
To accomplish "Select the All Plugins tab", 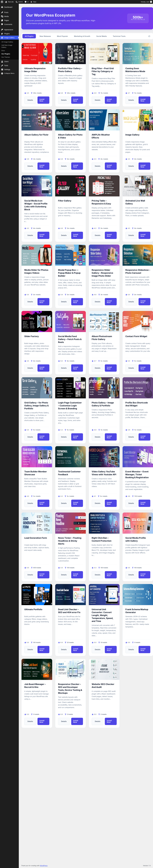I will point(29,36).
